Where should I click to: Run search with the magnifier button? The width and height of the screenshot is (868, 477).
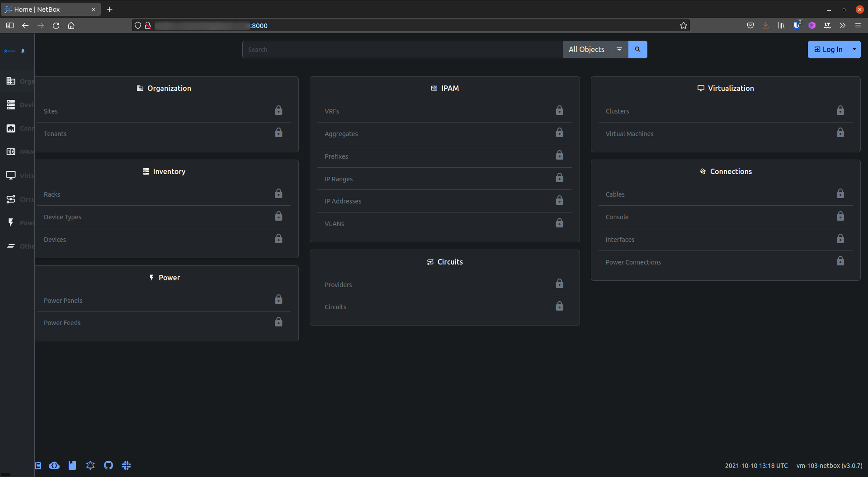tap(637, 49)
